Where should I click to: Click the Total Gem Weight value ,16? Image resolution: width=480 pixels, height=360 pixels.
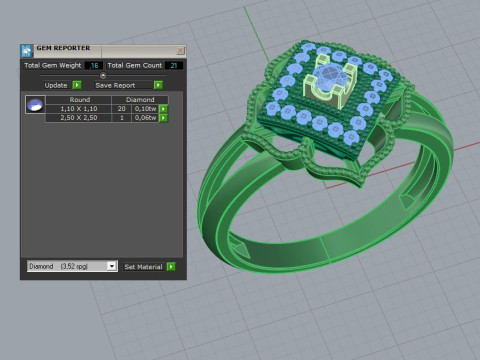click(x=94, y=65)
